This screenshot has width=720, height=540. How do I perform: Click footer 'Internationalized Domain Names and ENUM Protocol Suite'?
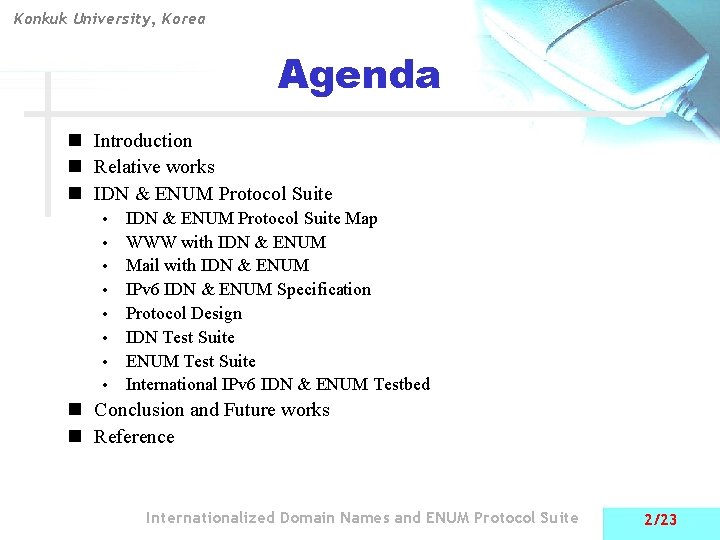[x=362, y=518]
